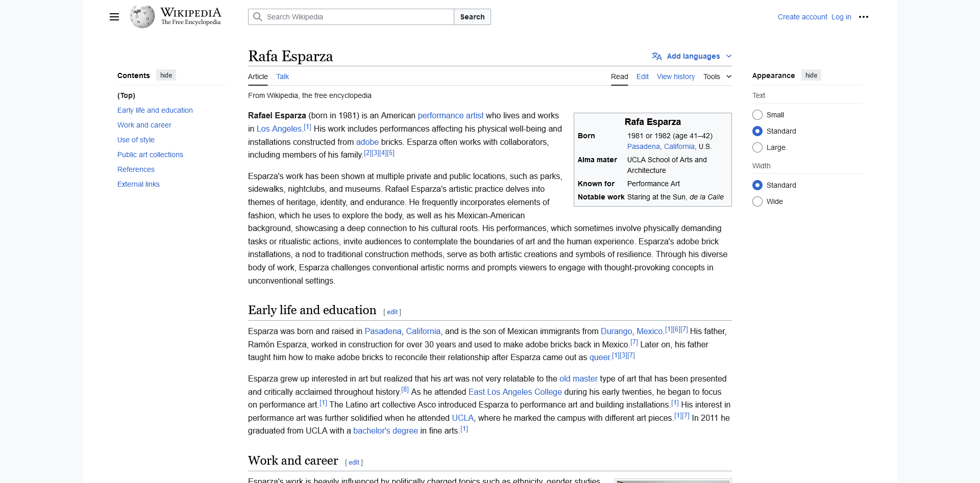Click the Log in link
Viewport: 980px width, 483px height.
coord(841,17)
